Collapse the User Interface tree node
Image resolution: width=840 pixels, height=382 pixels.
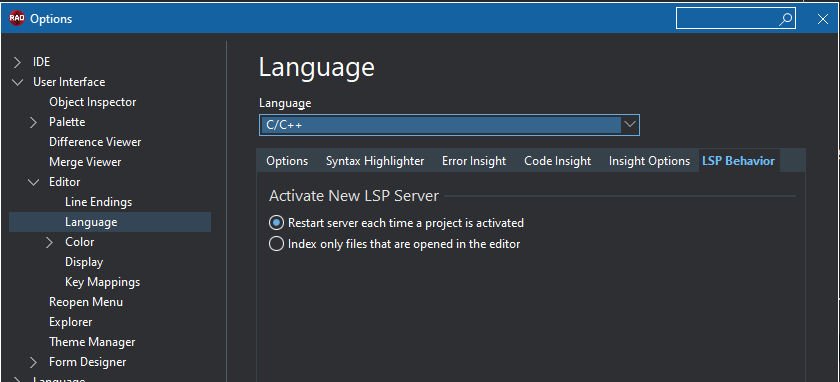(18, 82)
